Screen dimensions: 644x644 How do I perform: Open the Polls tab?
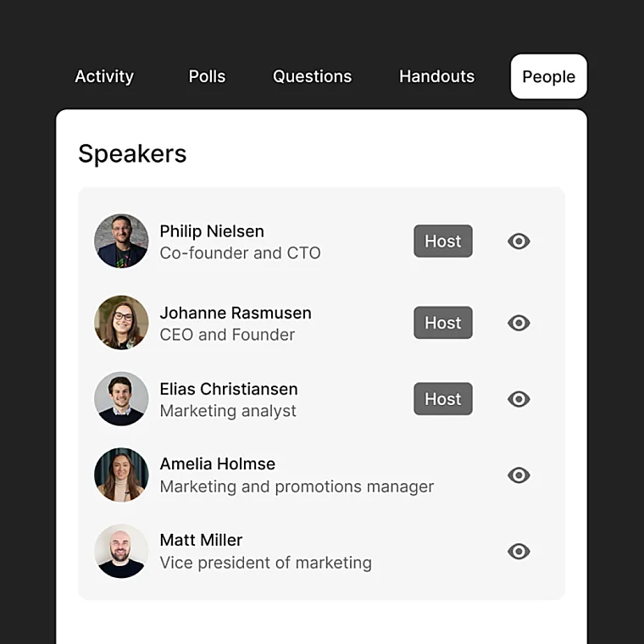207,76
